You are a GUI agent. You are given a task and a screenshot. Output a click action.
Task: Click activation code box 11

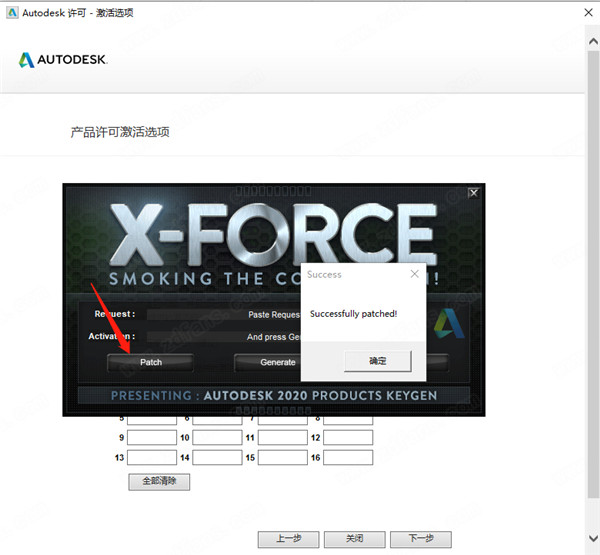(283, 437)
